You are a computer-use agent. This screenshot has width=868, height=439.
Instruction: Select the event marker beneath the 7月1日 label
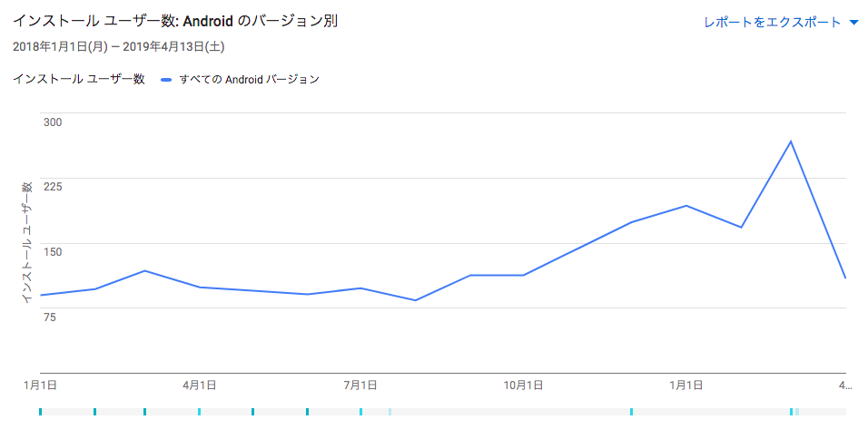pos(360,413)
